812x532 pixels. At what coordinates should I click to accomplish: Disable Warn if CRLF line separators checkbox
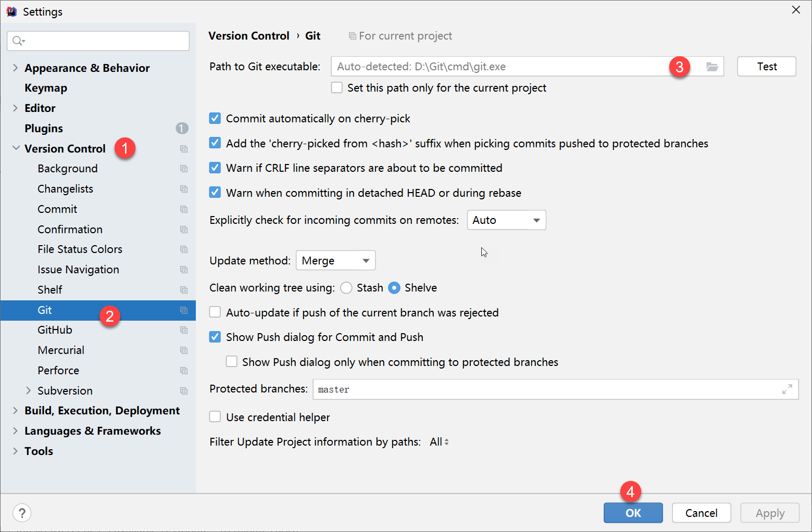click(215, 168)
